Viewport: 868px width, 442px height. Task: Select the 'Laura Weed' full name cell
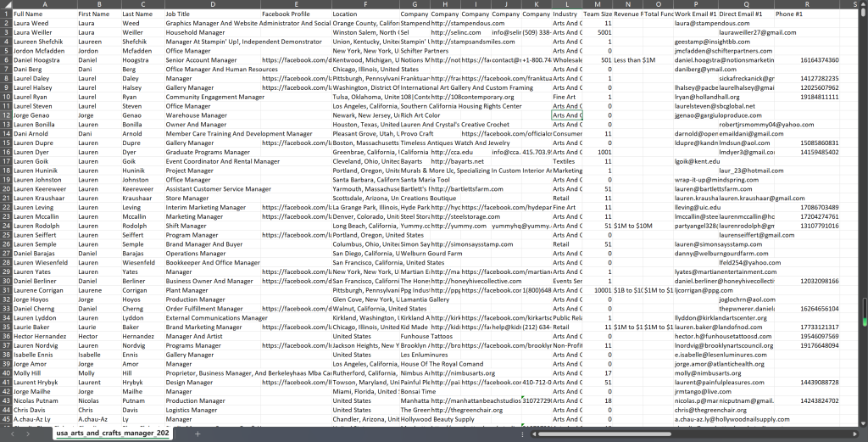[x=44, y=23]
